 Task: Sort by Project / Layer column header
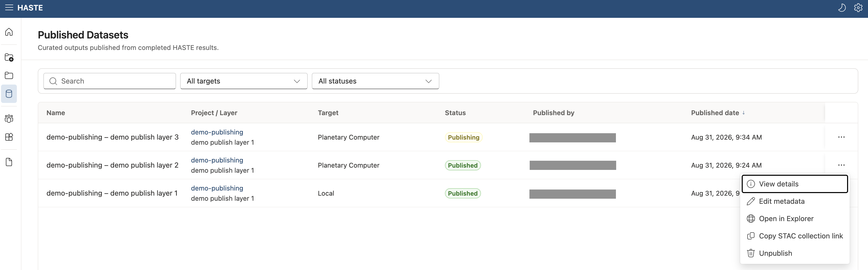point(214,113)
